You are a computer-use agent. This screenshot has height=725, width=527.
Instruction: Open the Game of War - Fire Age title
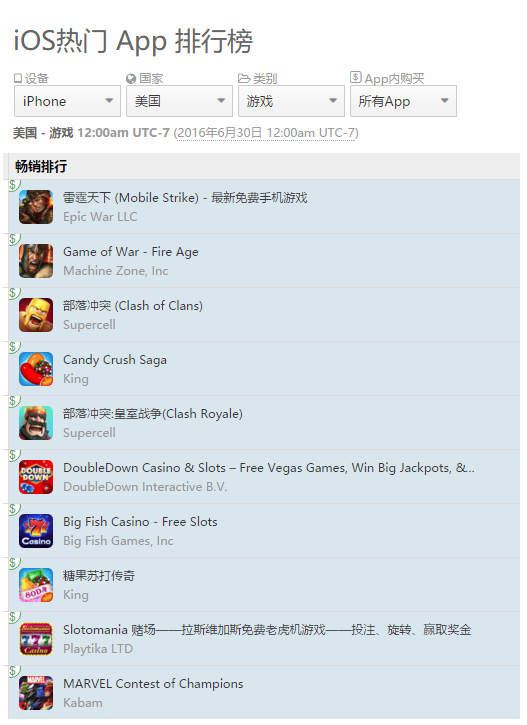[131, 252]
